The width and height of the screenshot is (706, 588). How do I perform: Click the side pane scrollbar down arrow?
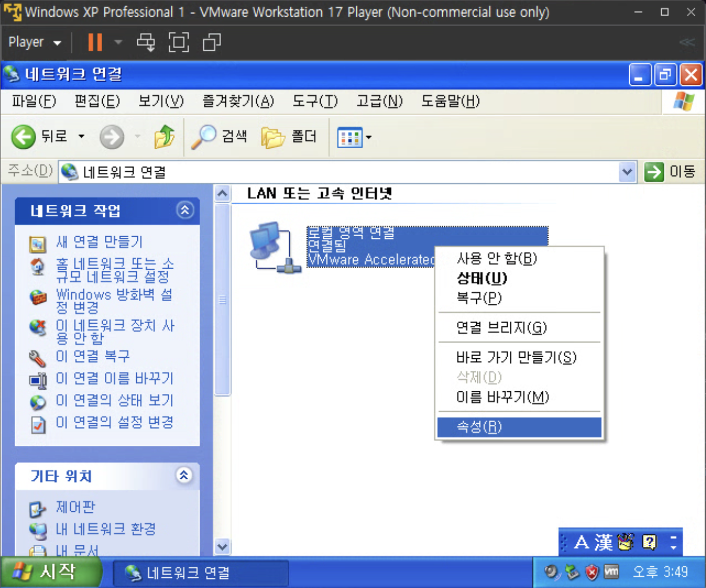222,547
